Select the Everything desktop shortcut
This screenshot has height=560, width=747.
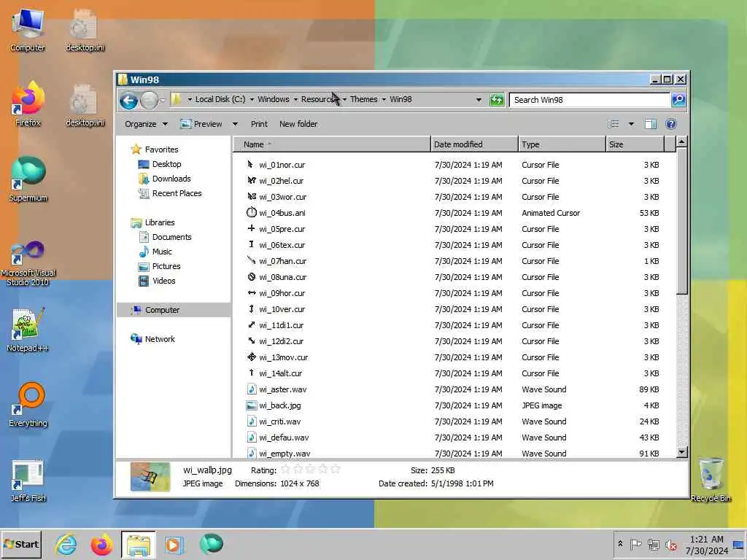(x=28, y=404)
